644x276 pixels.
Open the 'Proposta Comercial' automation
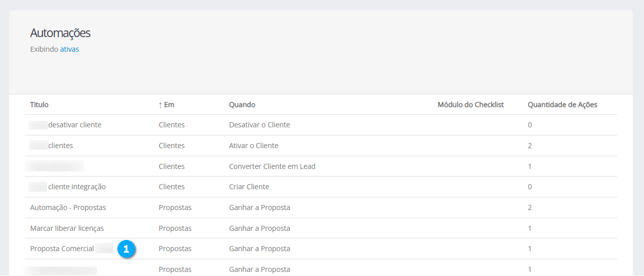(x=62, y=249)
